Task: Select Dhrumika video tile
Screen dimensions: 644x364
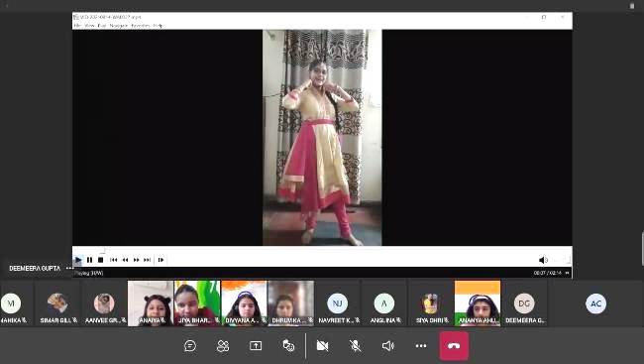Action: pos(290,303)
